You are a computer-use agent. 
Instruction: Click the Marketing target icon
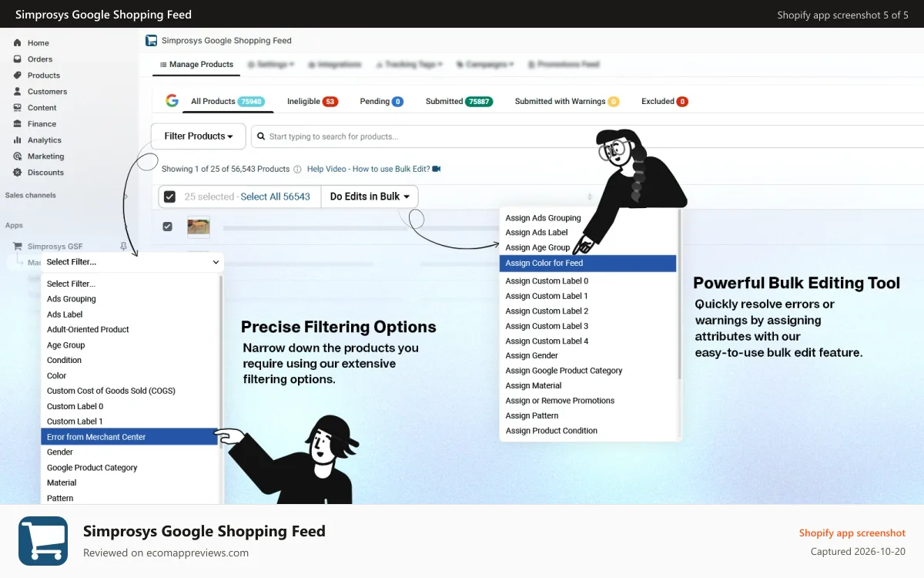pos(17,156)
